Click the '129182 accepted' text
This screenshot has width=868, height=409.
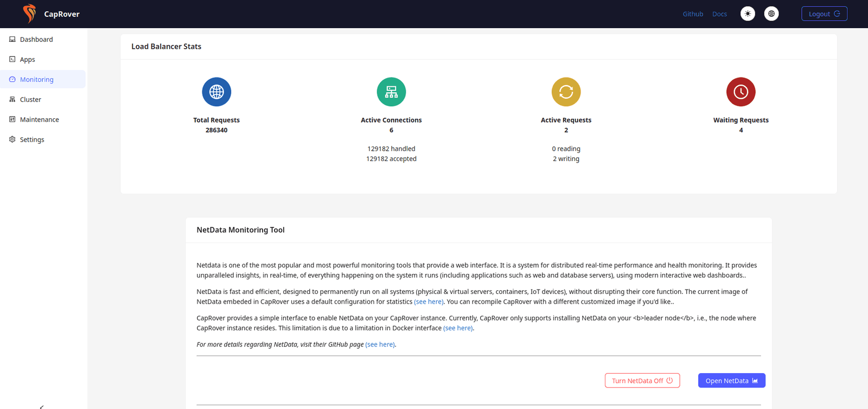(391, 159)
